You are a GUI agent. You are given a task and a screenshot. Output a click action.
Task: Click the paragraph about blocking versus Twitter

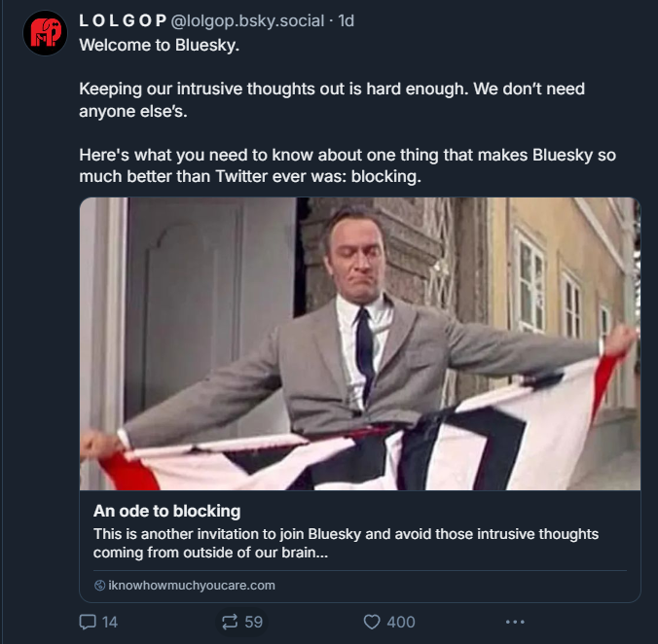coord(347,165)
